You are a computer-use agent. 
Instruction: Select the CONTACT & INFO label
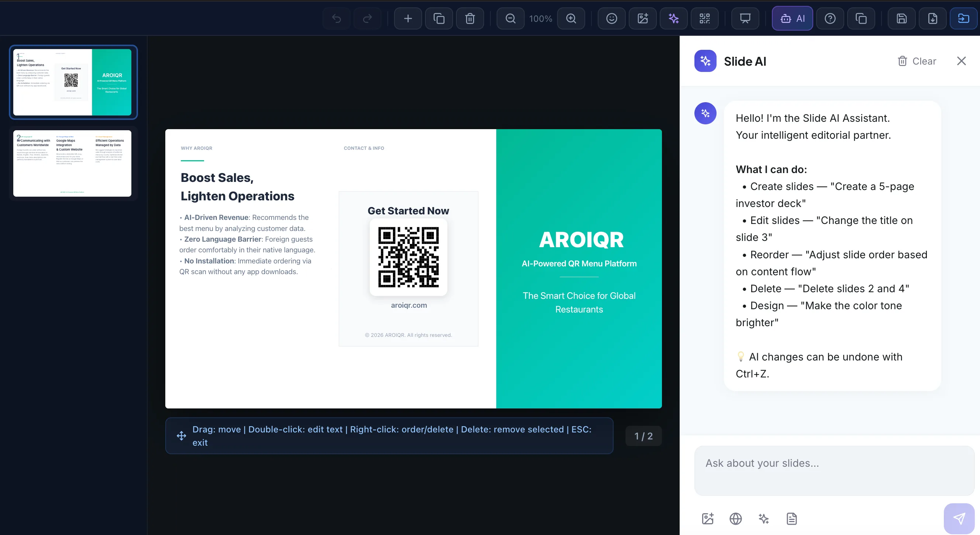[x=364, y=148]
